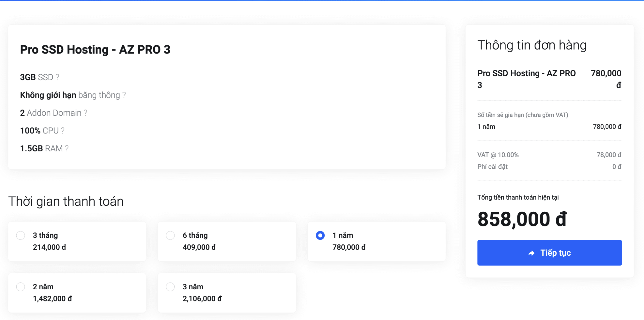The width and height of the screenshot is (644, 320).
Task: Click the CPU help question mark
Action: (63, 131)
